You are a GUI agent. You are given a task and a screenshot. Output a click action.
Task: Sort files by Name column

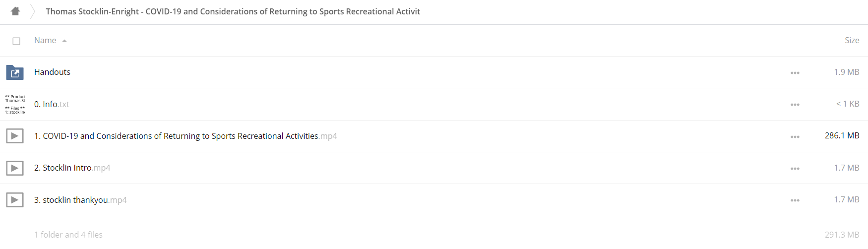45,40
